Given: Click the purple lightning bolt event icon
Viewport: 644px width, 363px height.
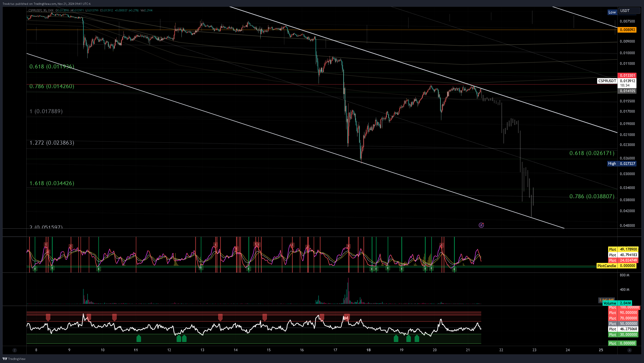Looking at the screenshot, I should point(481,225).
